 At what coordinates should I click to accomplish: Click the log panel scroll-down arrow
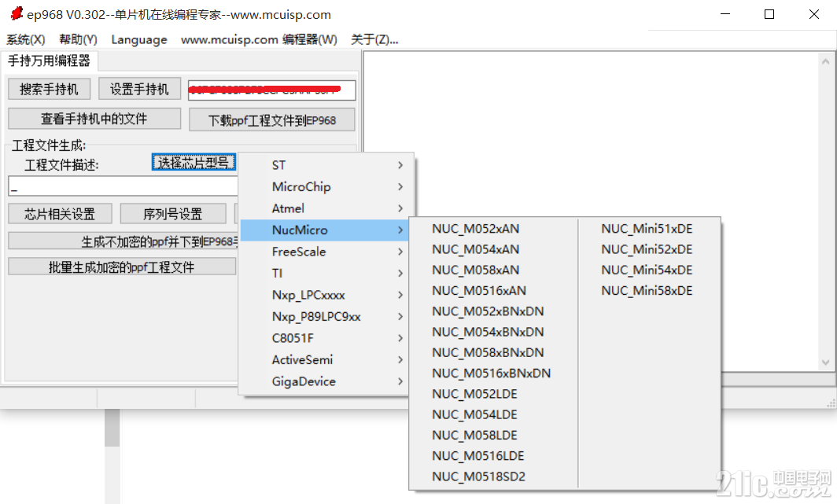pyautogui.click(x=826, y=362)
